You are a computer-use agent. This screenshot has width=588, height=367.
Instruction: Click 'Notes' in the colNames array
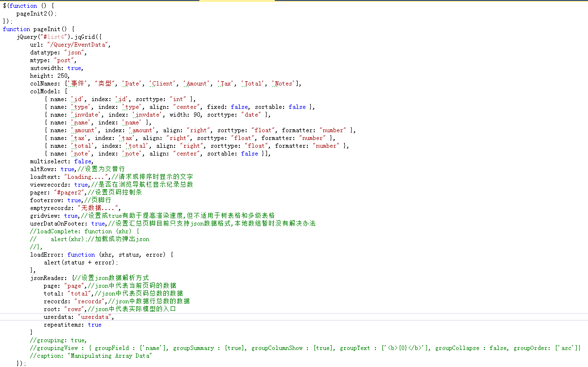(283, 84)
